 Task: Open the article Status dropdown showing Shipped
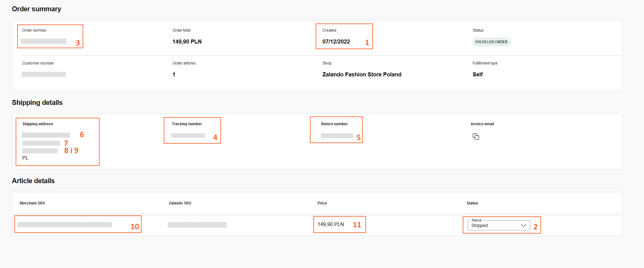click(495, 225)
